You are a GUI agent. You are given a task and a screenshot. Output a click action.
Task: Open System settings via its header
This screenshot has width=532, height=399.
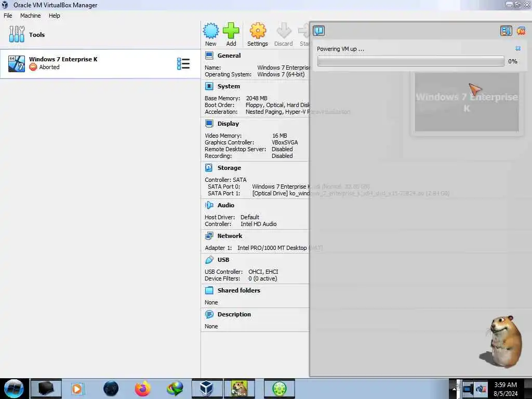[229, 86]
